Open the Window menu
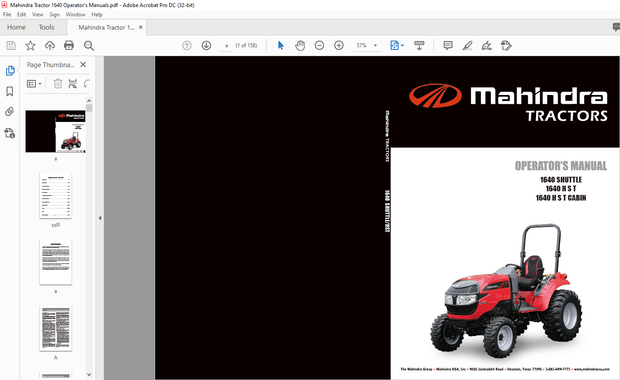Image resolution: width=620 pixels, height=380 pixels. (x=76, y=14)
